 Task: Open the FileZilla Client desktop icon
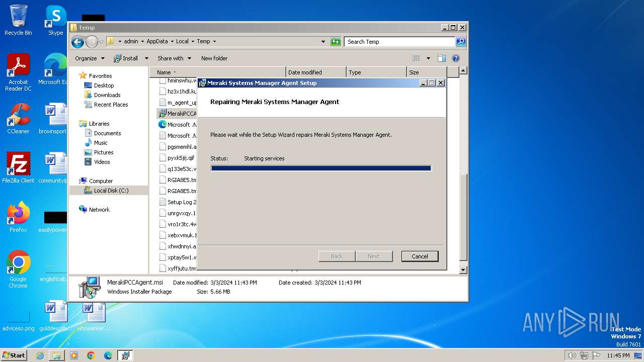(x=18, y=168)
